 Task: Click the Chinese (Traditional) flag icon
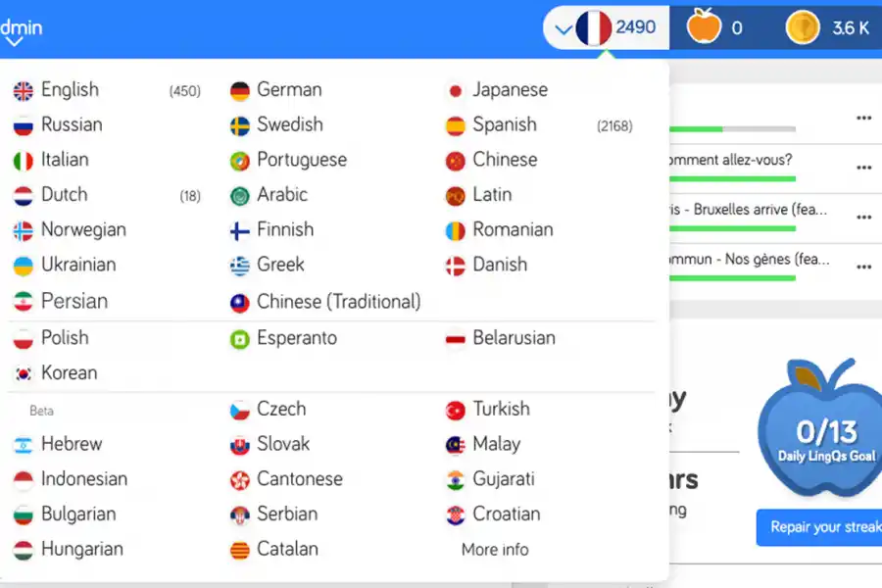point(238,302)
